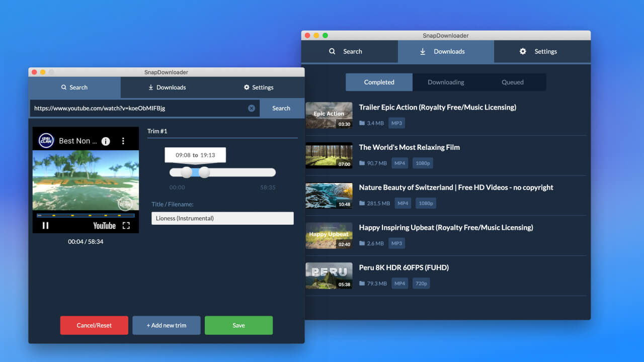Show the Downloading list
Viewport: 644px width, 362px height.
coord(446,82)
